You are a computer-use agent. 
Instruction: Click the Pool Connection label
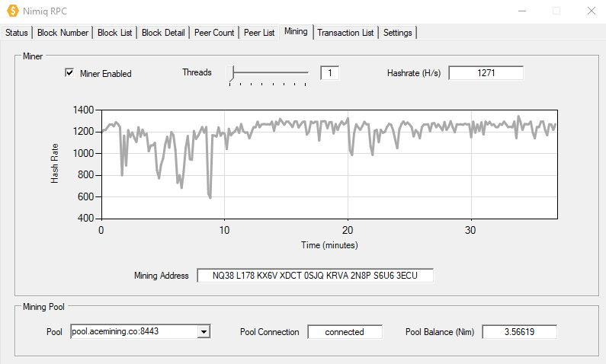pyautogui.click(x=269, y=332)
